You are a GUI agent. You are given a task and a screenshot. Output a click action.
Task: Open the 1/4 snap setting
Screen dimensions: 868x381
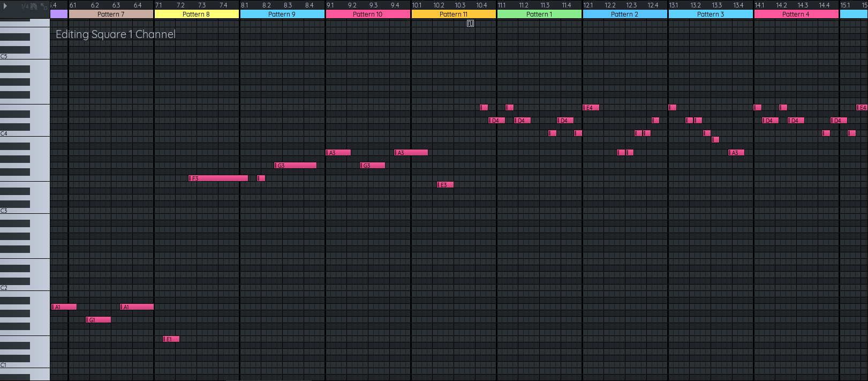coord(25,6)
